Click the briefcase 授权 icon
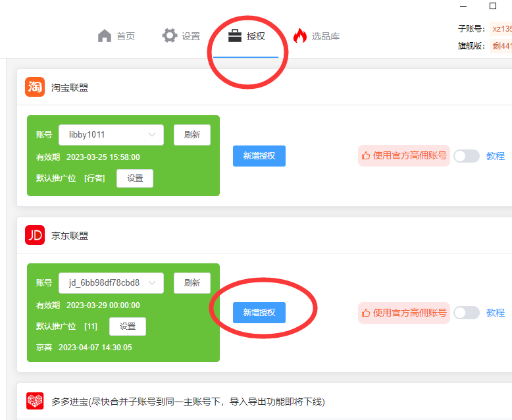512x420 pixels. 235,36
